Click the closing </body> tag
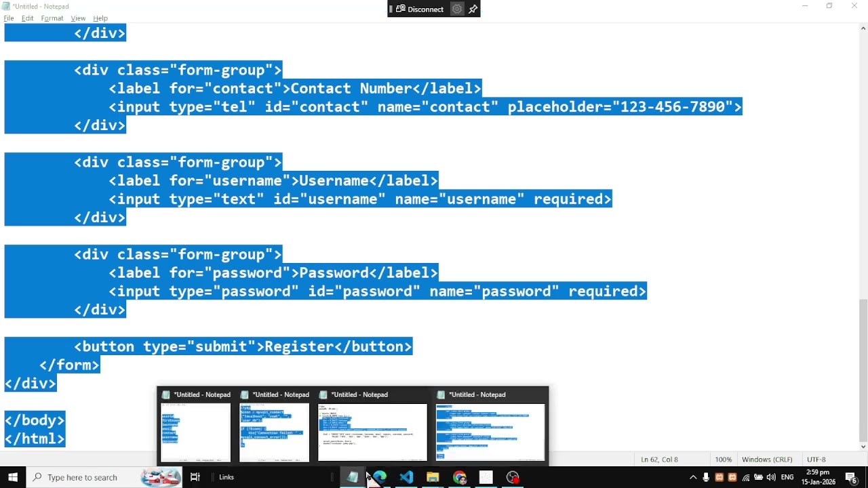The height and width of the screenshot is (488, 868). point(35,420)
